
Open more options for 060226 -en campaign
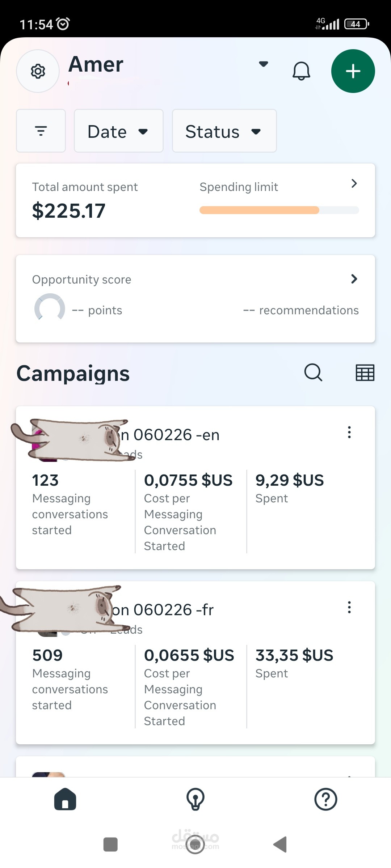[349, 432]
